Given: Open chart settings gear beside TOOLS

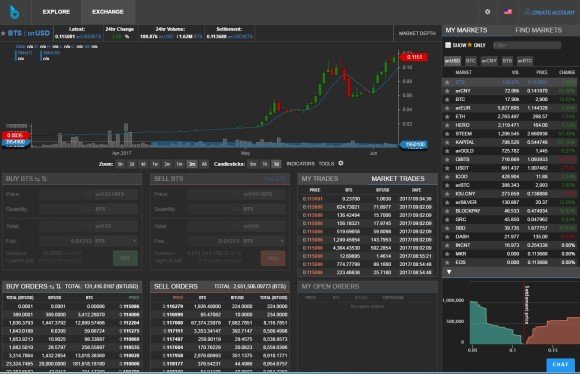Looking at the screenshot, I should [x=341, y=163].
